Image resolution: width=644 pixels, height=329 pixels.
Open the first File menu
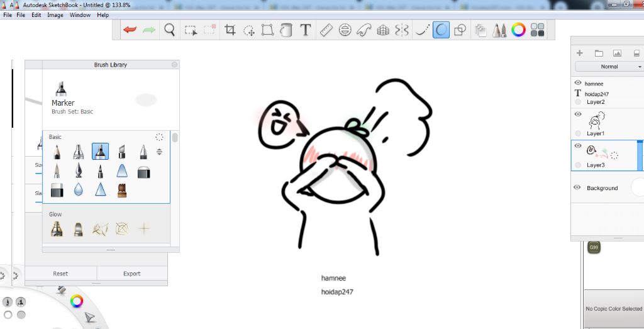8,15
